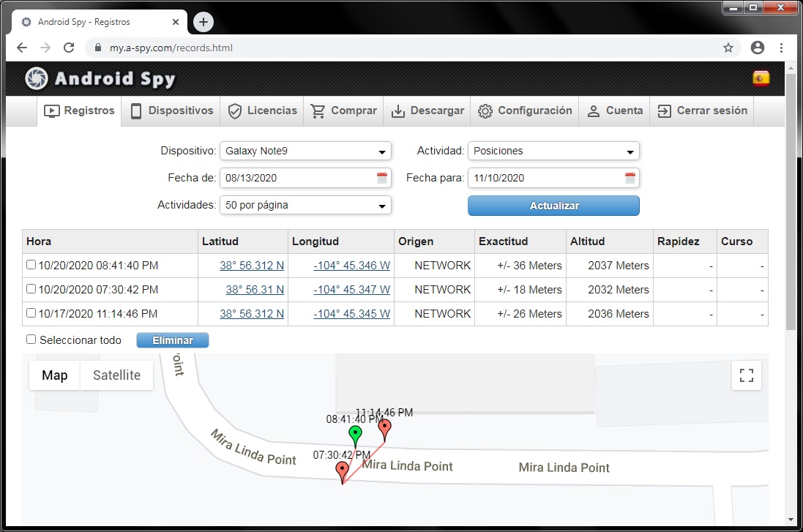Click the Configuración gear icon

click(485, 111)
